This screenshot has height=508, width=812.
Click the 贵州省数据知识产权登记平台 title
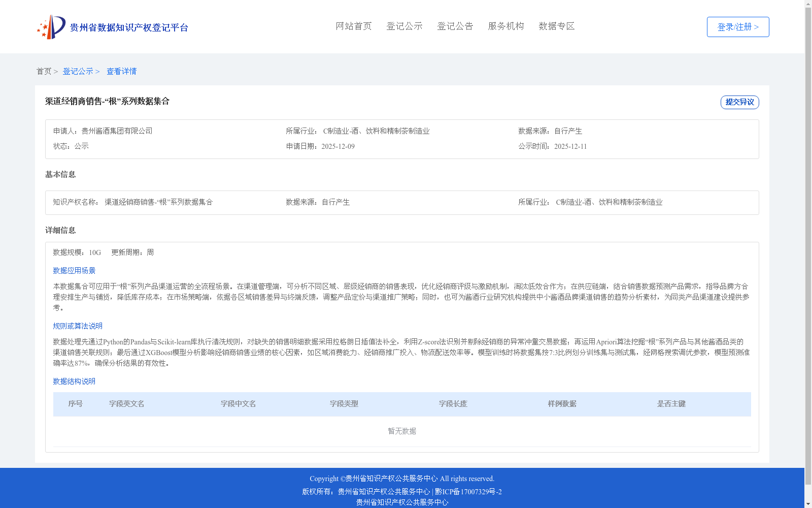click(129, 27)
